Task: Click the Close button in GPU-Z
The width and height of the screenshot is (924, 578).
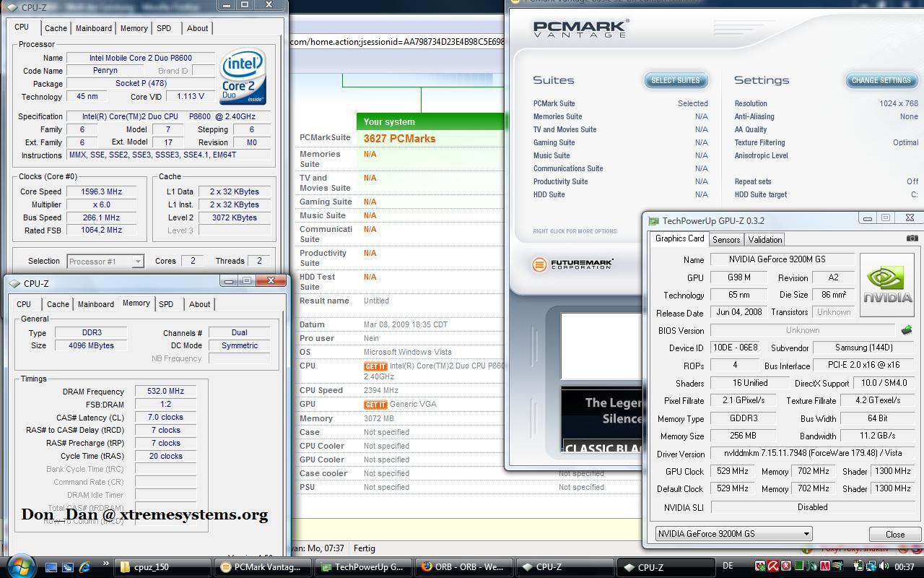Action: coord(895,534)
